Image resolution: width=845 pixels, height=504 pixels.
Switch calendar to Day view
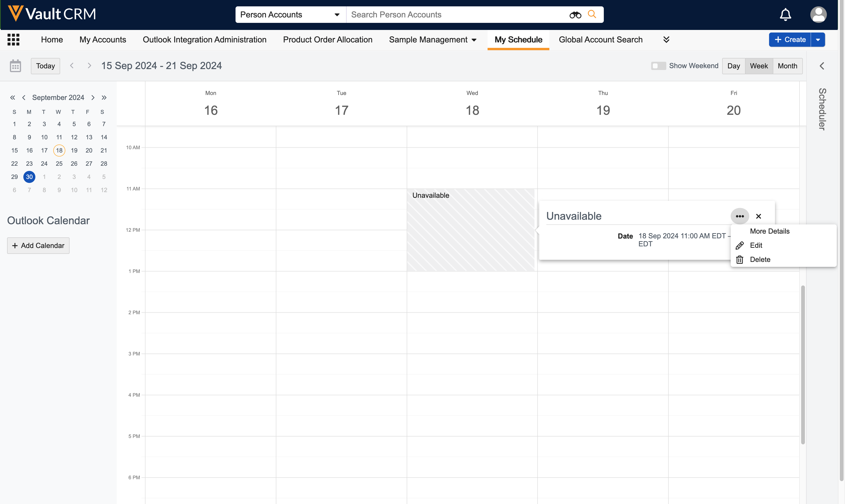(x=733, y=66)
